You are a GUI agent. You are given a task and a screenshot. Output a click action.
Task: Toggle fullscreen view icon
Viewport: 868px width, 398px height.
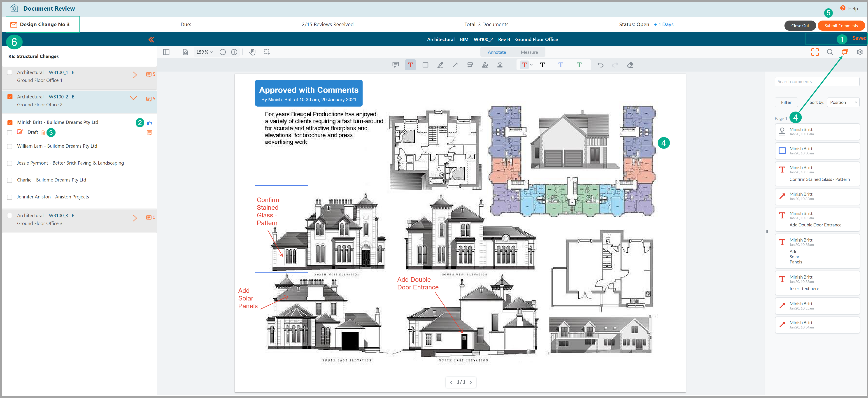815,52
